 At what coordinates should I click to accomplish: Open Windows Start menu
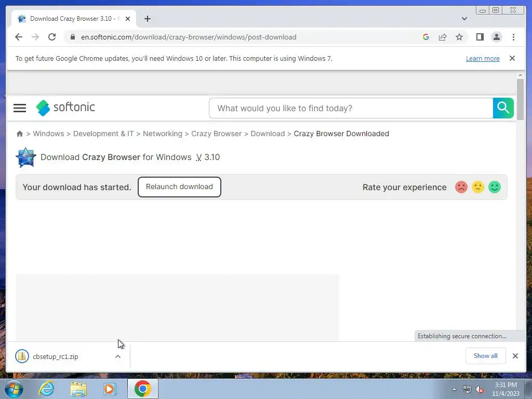point(14,389)
